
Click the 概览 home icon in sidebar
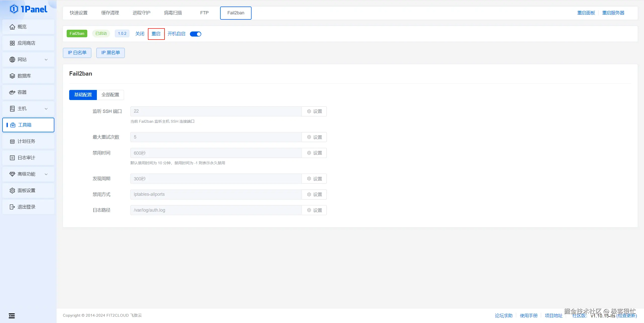click(x=12, y=27)
